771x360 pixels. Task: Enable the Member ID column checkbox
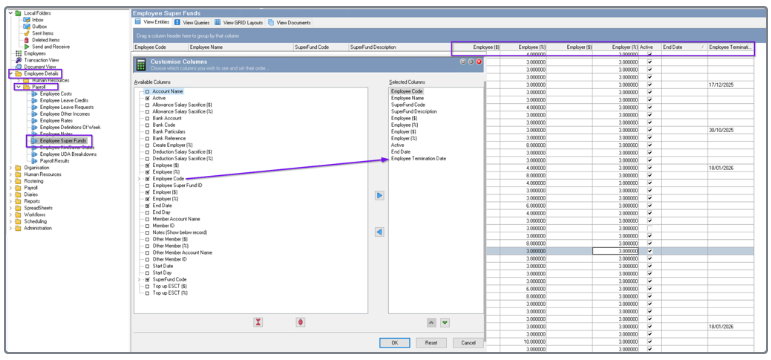147,226
